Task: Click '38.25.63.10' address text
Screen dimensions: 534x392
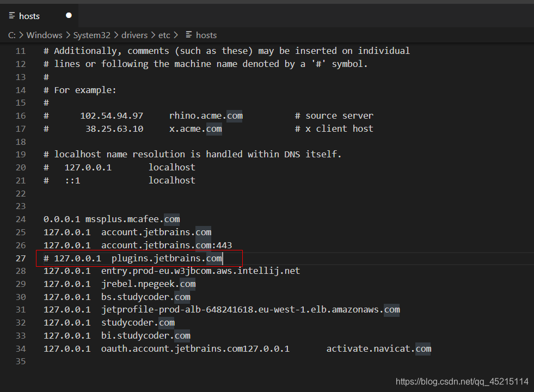Action: [x=114, y=128]
